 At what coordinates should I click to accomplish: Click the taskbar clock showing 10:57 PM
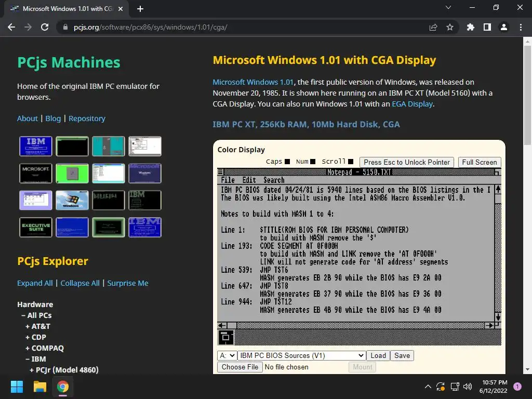494,387
